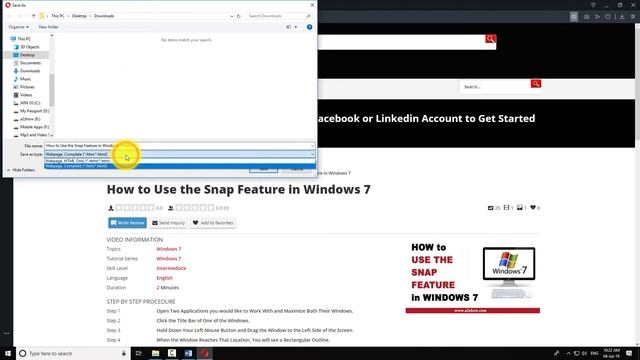Viewport: 640px width, 360px height.
Task: Open the Intermediate skill level link
Action: 171,268
